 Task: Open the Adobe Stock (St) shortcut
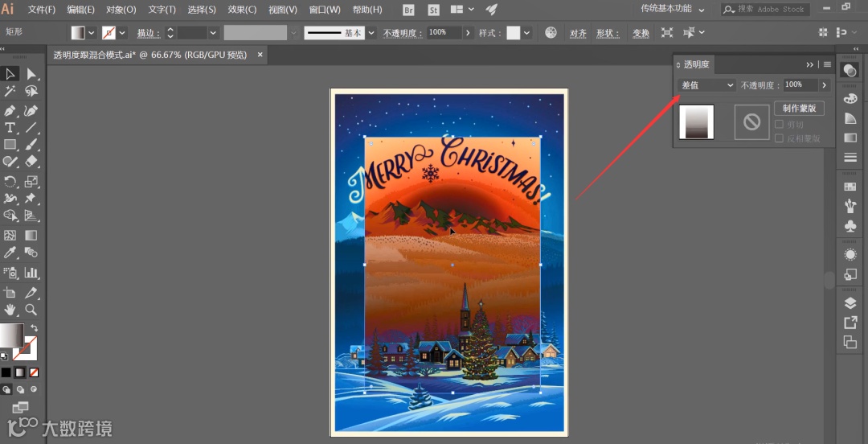point(435,10)
